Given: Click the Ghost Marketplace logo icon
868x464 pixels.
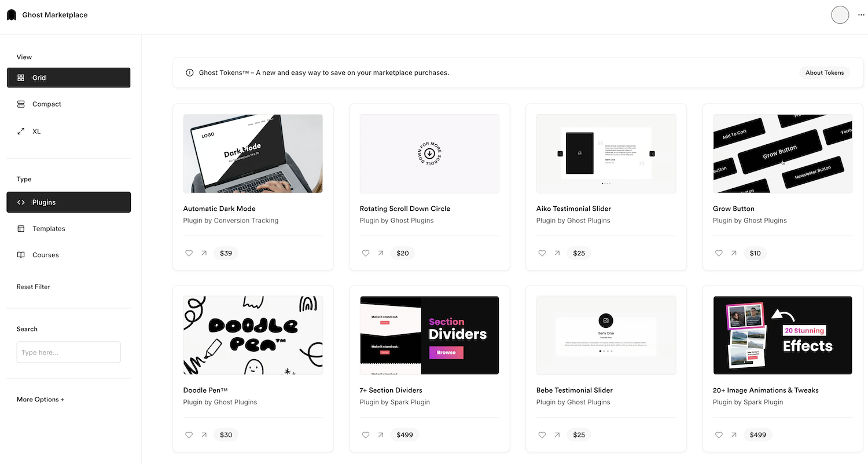Looking at the screenshot, I should coord(11,15).
